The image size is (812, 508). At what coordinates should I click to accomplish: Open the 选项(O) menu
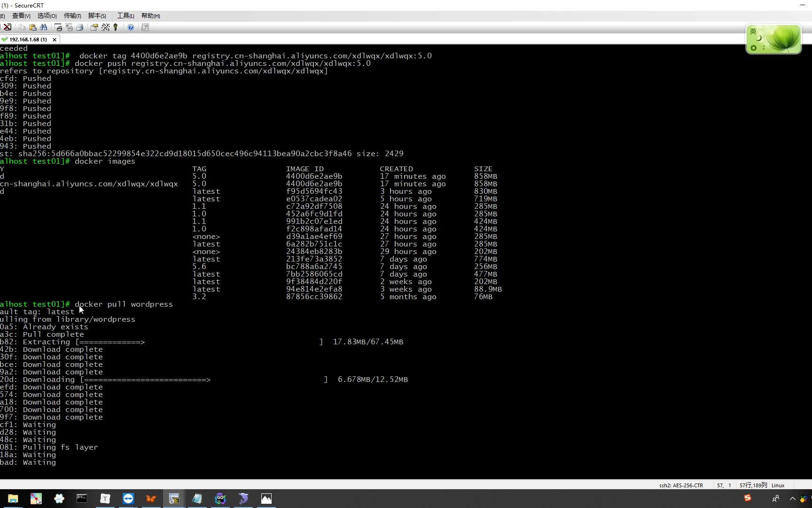[47, 16]
